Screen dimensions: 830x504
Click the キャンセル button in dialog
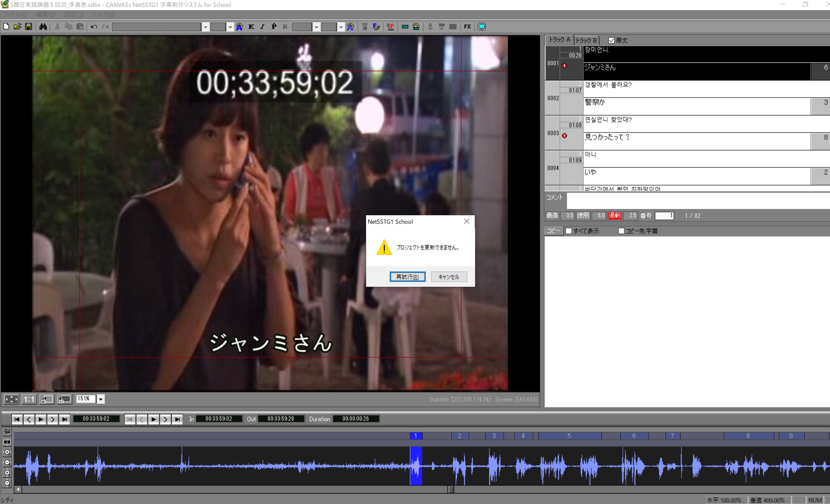pyautogui.click(x=449, y=277)
